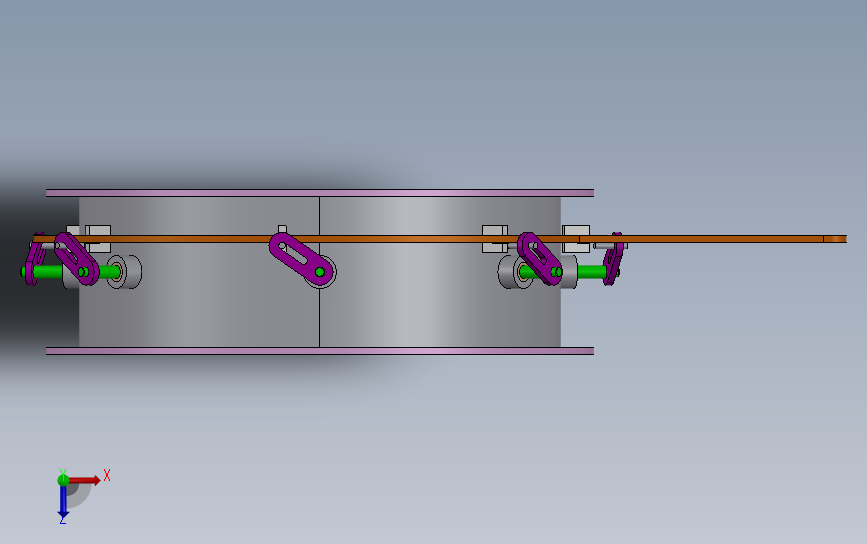This screenshot has width=867, height=544.
Task: Click the green Y axis origin ball
Action: (x=63, y=480)
